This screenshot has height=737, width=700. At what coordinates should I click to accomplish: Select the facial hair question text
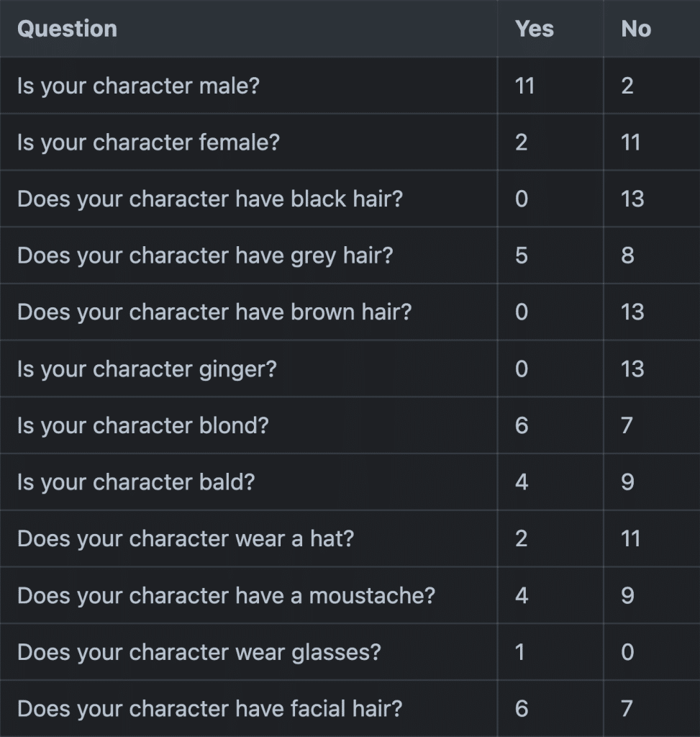[x=209, y=709]
